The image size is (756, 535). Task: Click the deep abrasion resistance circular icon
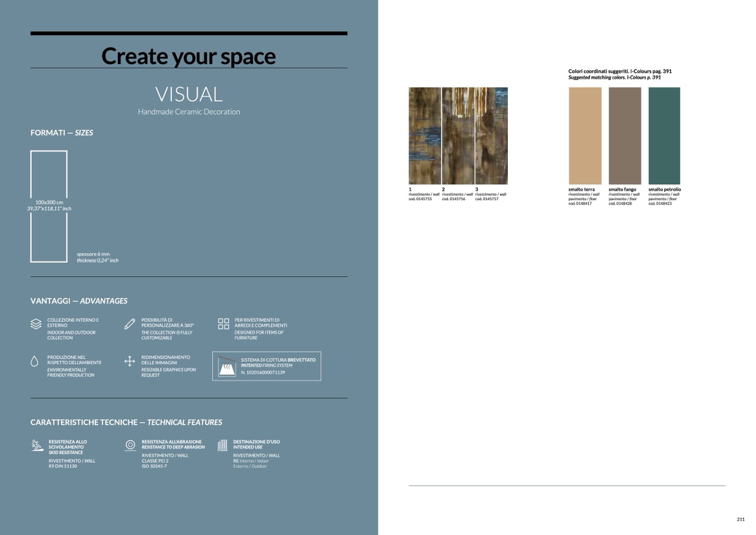coord(130,445)
